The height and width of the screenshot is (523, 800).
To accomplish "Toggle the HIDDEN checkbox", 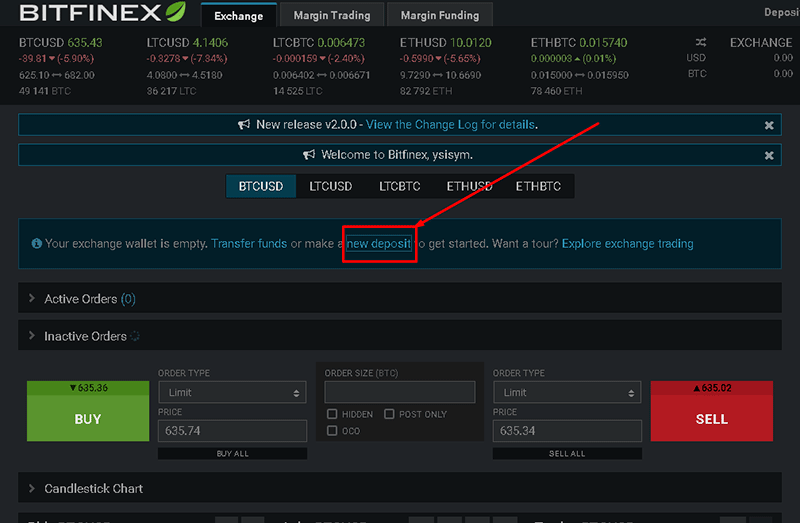I will pyautogui.click(x=332, y=414).
